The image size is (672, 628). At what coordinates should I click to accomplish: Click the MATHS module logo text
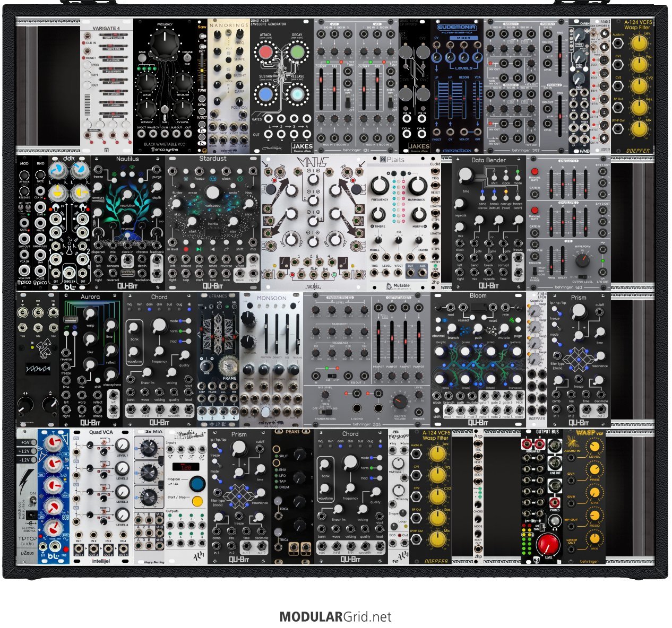click(x=313, y=161)
